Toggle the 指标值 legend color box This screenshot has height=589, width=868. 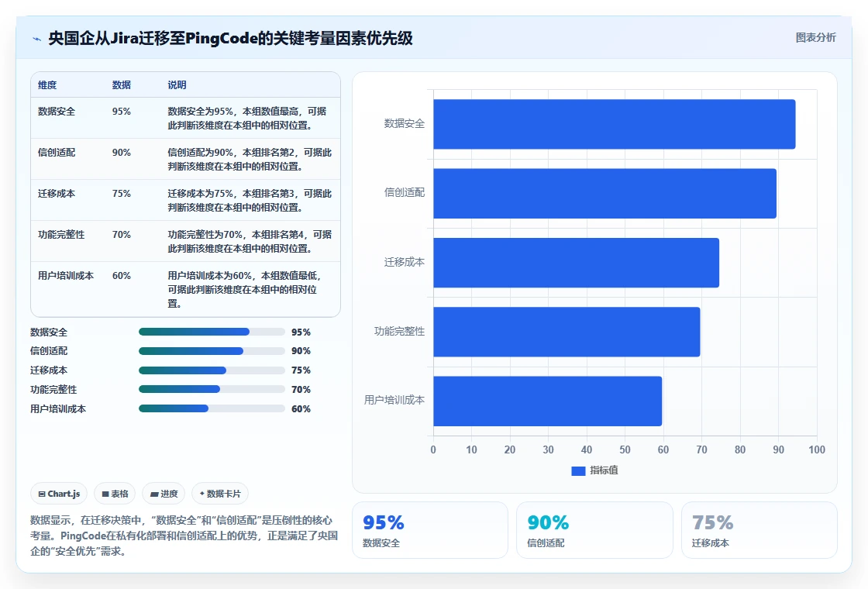[x=578, y=470]
